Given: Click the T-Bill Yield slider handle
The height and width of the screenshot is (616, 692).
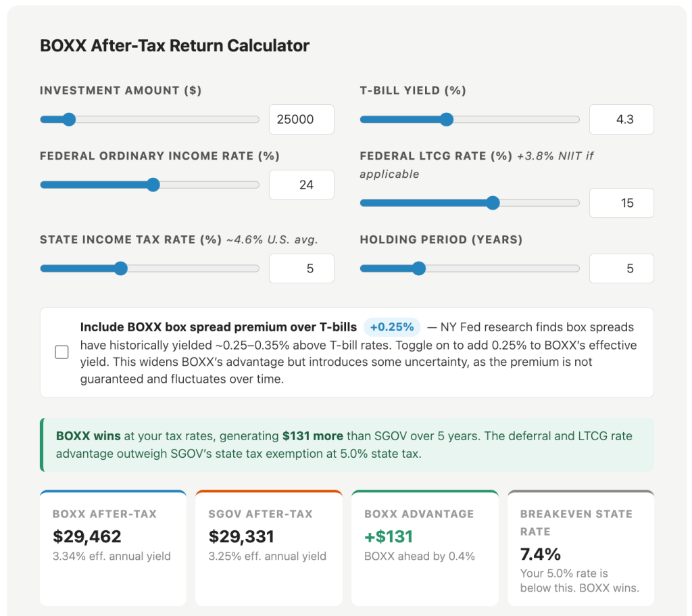Looking at the screenshot, I should 447,119.
